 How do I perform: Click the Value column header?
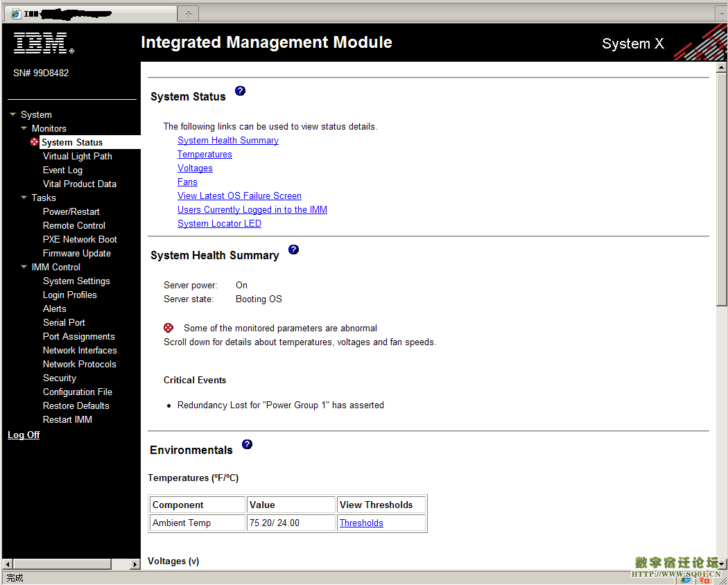pyautogui.click(x=291, y=505)
